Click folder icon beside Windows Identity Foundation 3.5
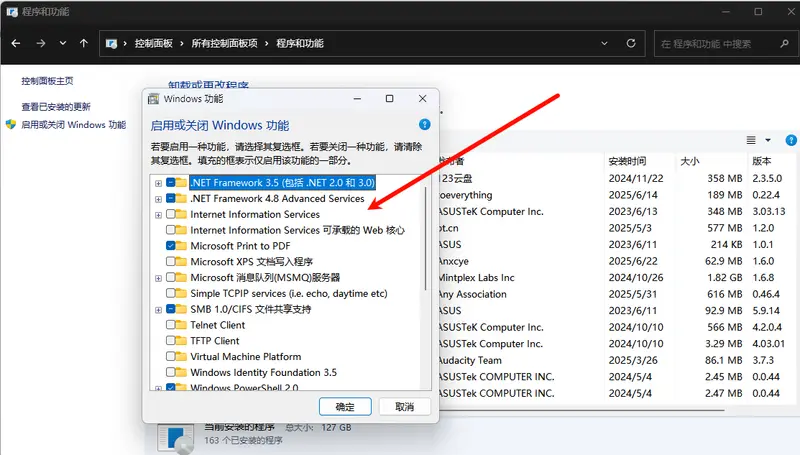The width and height of the screenshot is (800, 455). point(181,372)
